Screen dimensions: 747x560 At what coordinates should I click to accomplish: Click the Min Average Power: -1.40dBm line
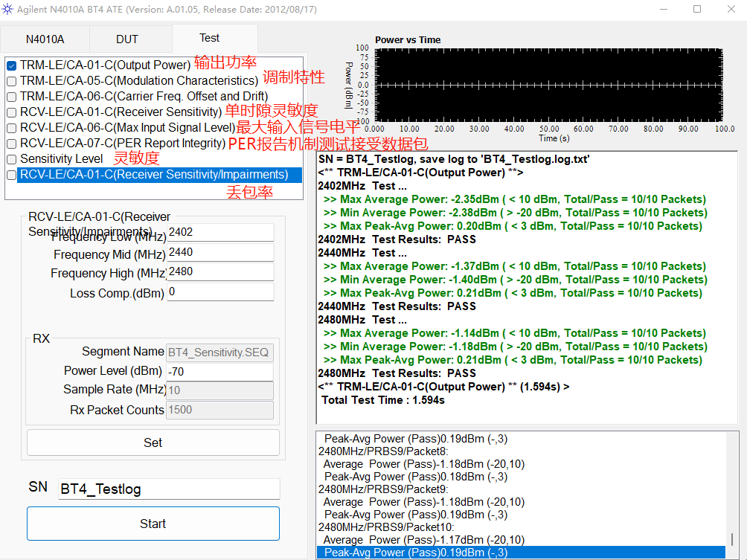click(516, 280)
